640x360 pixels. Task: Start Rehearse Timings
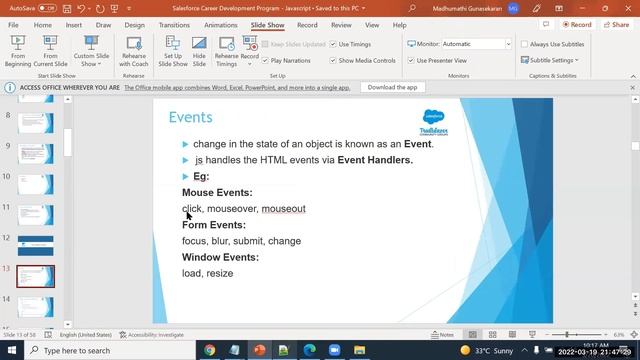227,51
